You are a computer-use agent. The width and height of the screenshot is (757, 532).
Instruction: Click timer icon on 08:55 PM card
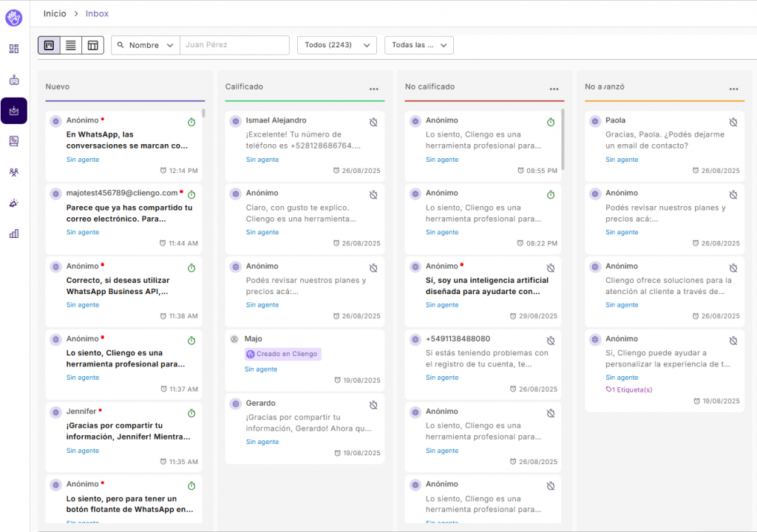pos(551,122)
